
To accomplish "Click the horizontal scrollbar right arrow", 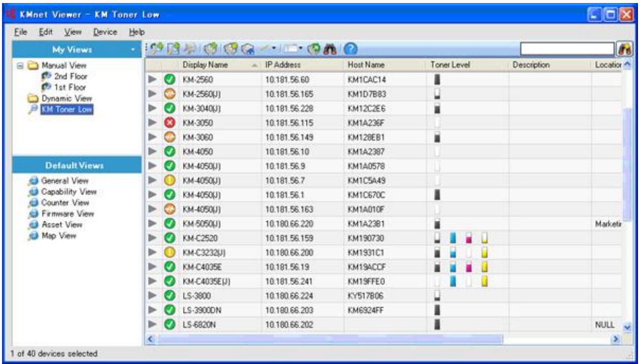I will (x=617, y=338).
